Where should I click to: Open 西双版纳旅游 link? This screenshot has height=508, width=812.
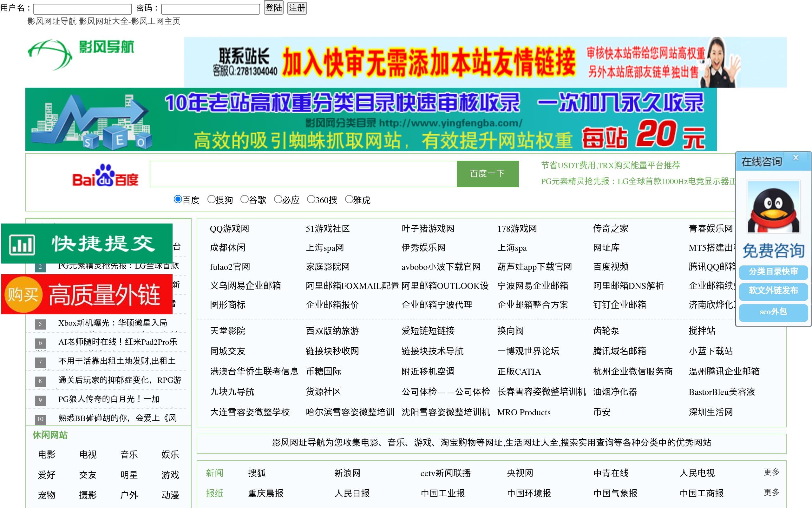coord(332,331)
